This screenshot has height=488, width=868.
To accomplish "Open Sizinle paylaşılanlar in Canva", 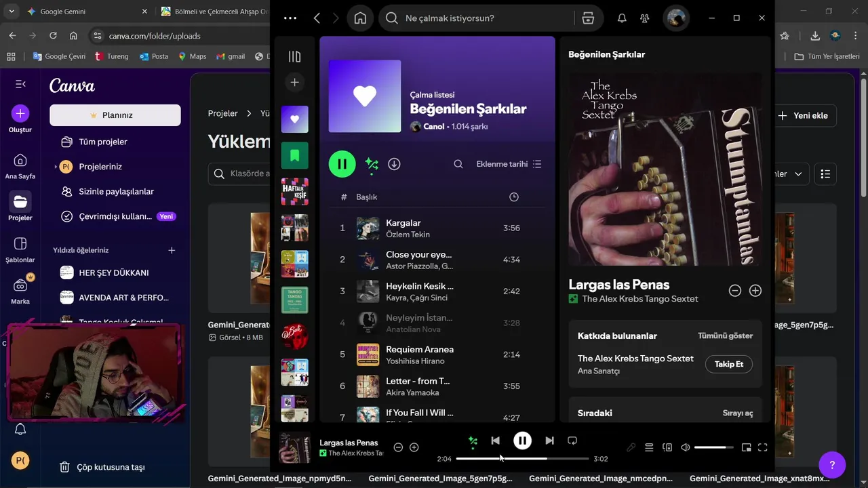I will coord(116,192).
